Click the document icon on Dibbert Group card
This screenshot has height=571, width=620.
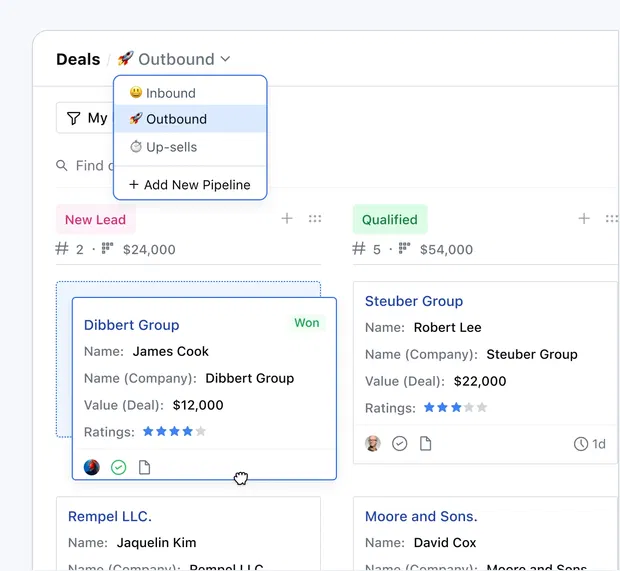(145, 467)
